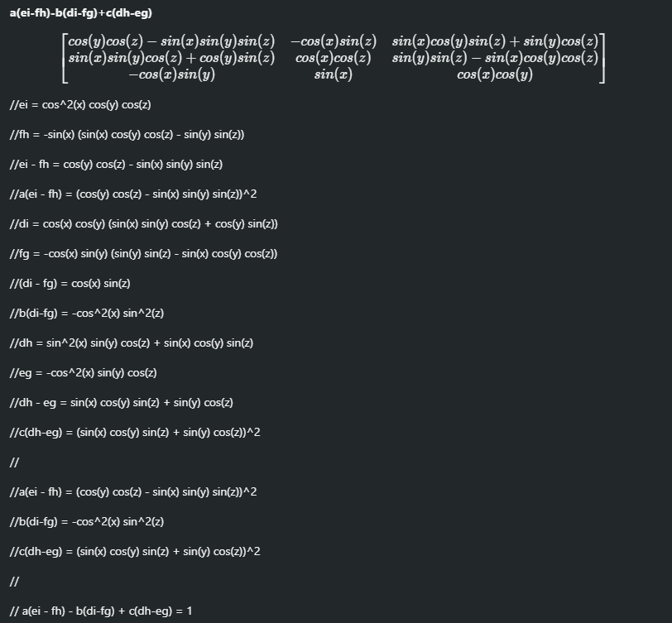The image size is (672, 623).
Task: Select the −cos(x)sin(z) matrix entry
Action: click(x=334, y=41)
